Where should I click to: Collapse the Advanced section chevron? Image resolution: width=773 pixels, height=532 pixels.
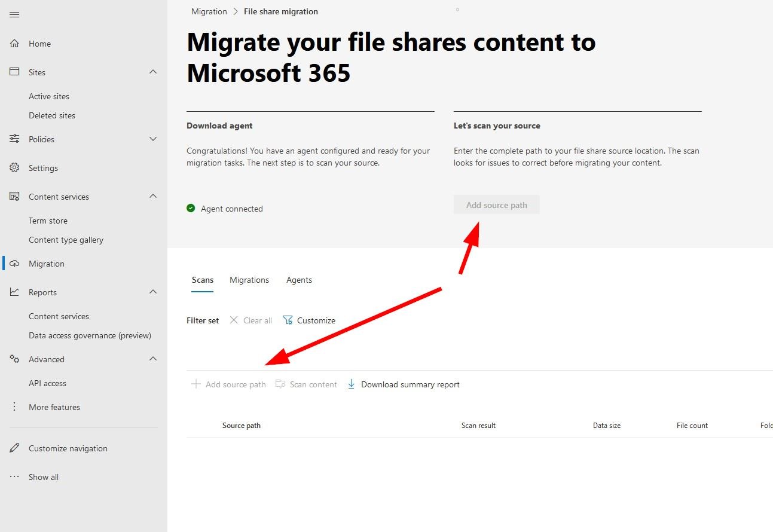click(x=153, y=359)
